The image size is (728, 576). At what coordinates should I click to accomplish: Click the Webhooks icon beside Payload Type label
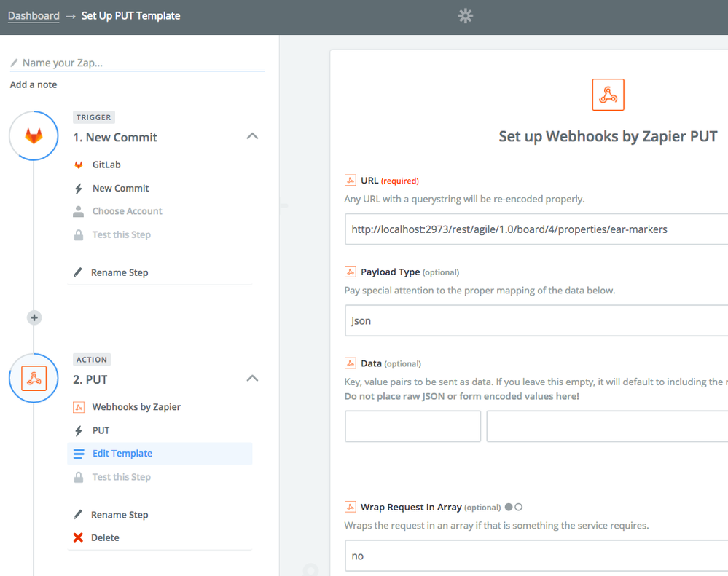point(351,272)
